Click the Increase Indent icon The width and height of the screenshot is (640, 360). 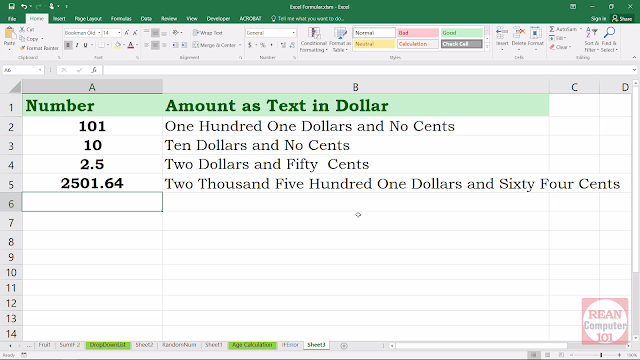click(x=184, y=45)
